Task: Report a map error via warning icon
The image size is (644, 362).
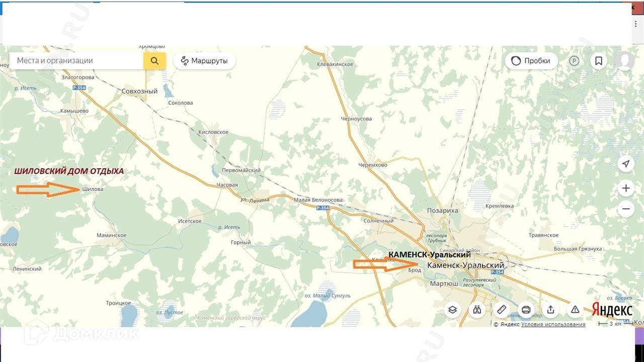Action: (575, 310)
